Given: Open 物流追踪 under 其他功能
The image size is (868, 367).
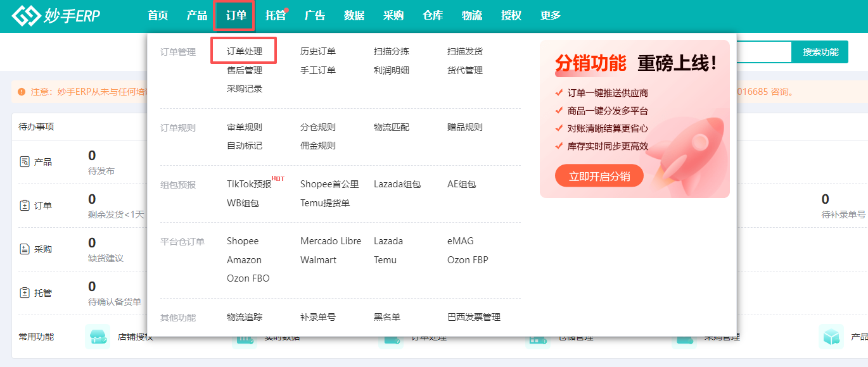Looking at the screenshot, I should pos(244,317).
